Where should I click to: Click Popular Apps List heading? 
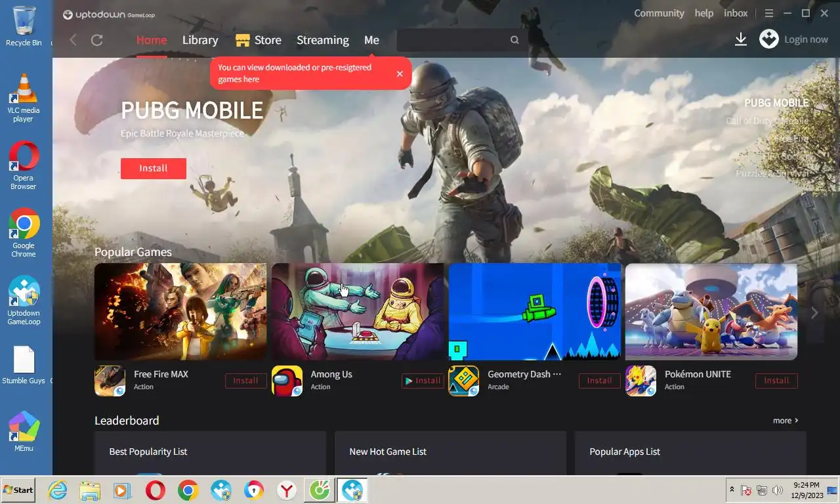coord(625,451)
